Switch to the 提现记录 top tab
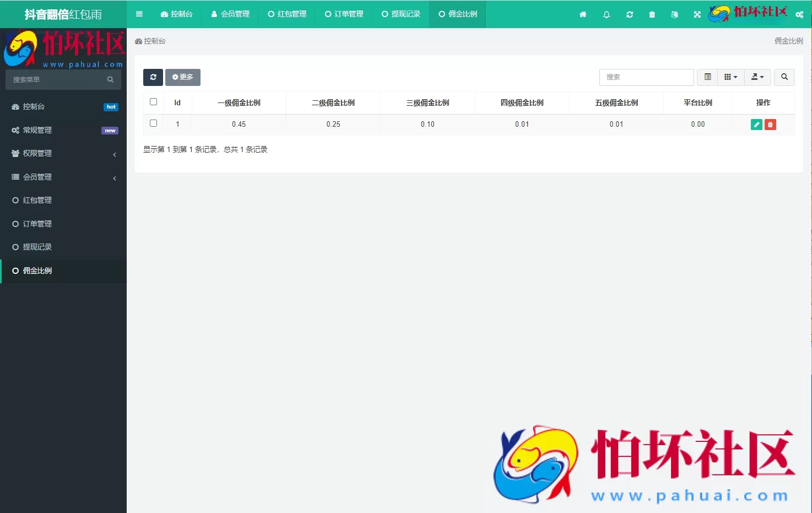The height and width of the screenshot is (513, 812). 401,14
